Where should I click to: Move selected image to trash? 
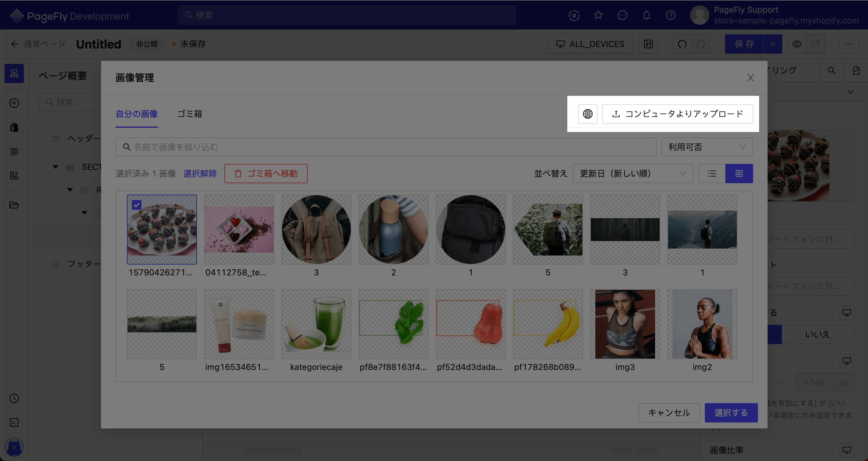click(266, 174)
